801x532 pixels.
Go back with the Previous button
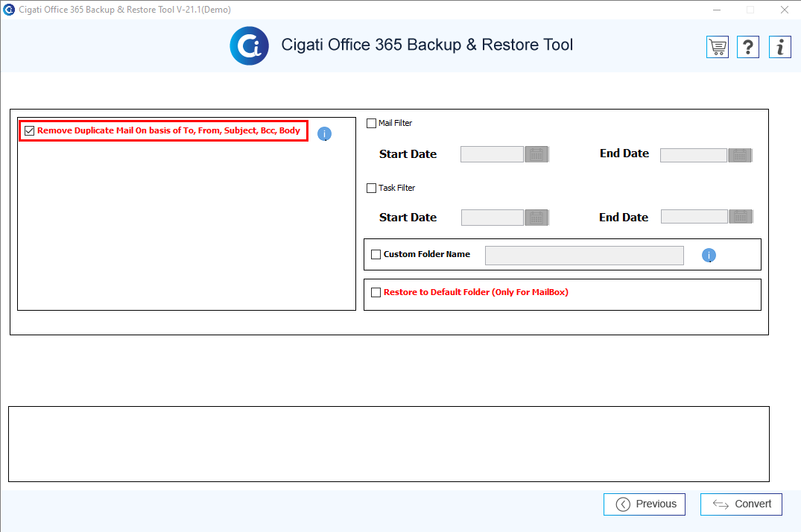(645, 504)
